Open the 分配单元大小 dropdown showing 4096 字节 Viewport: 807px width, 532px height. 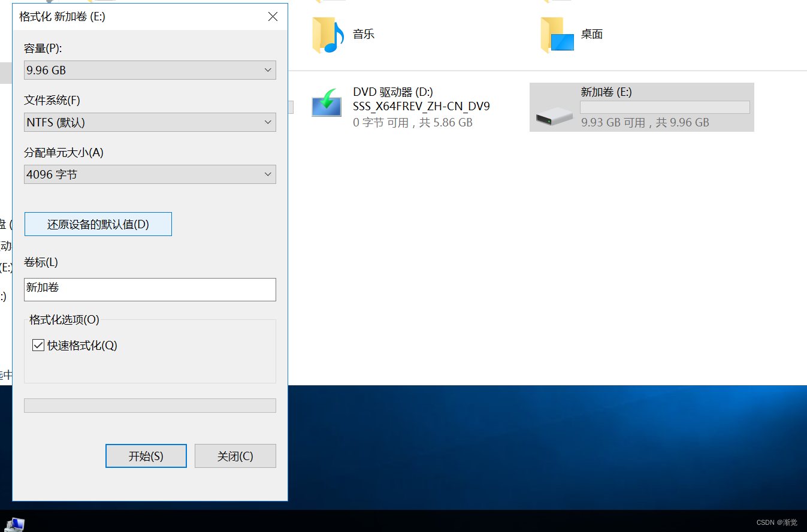point(150,174)
